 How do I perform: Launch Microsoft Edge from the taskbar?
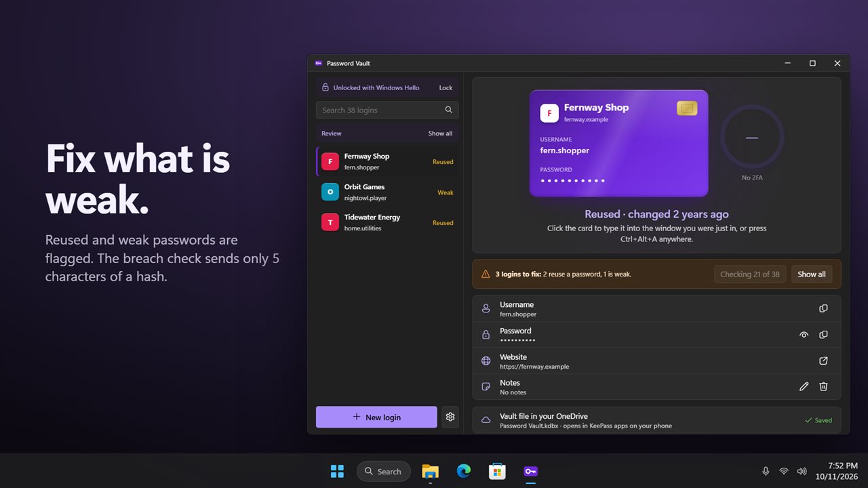click(464, 471)
